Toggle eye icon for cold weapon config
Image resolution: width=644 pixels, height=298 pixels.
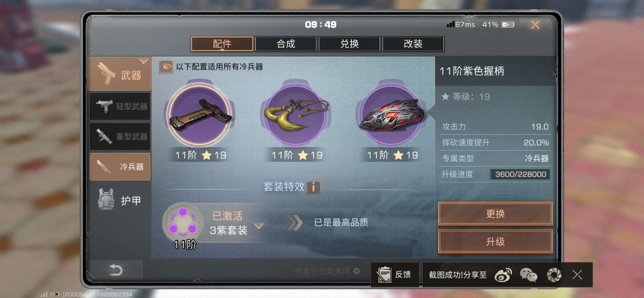[165, 67]
